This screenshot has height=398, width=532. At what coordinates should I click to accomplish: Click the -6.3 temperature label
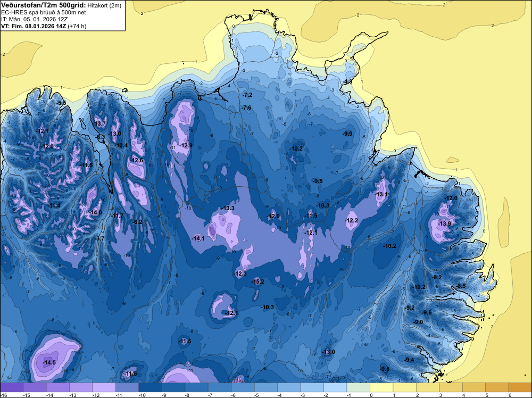point(101,137)
